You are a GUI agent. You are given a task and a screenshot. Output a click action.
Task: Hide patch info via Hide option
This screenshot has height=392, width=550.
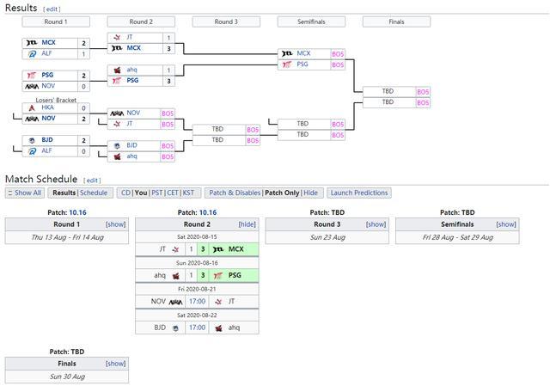(310, 193)
